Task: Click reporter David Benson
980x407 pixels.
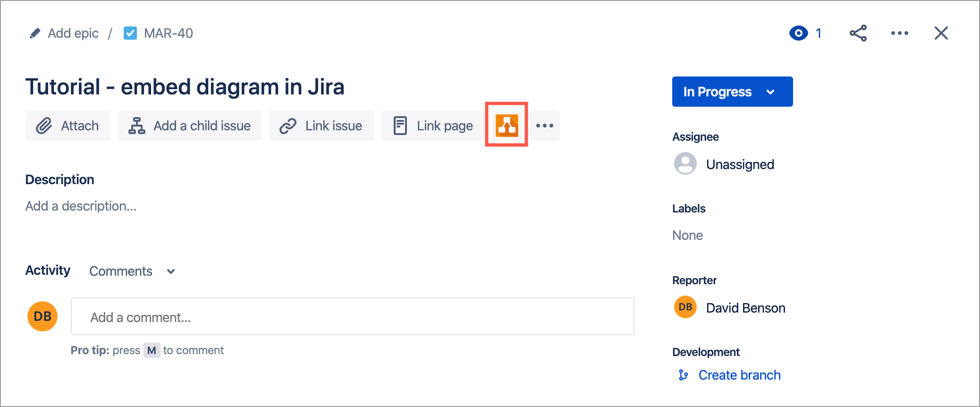Action: [746, 308]
